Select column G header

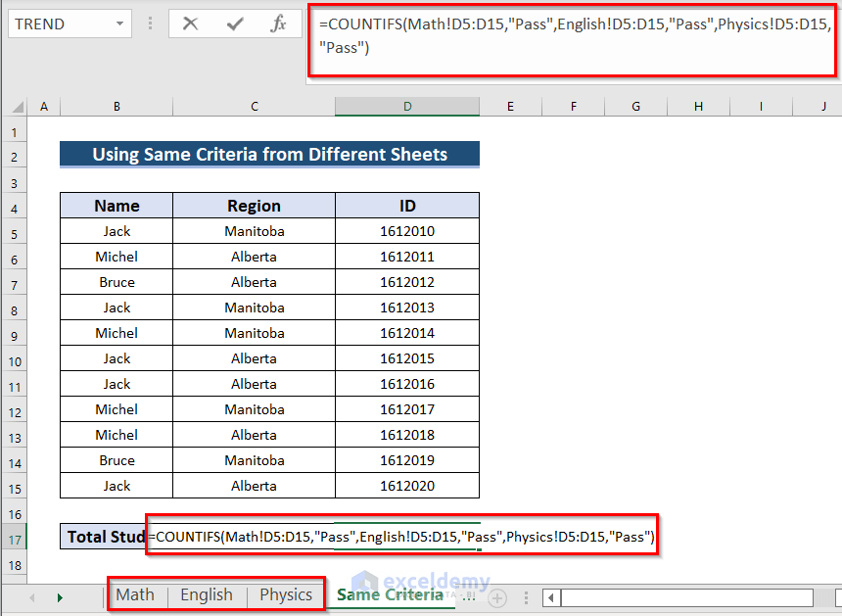(x=635, y=107)
